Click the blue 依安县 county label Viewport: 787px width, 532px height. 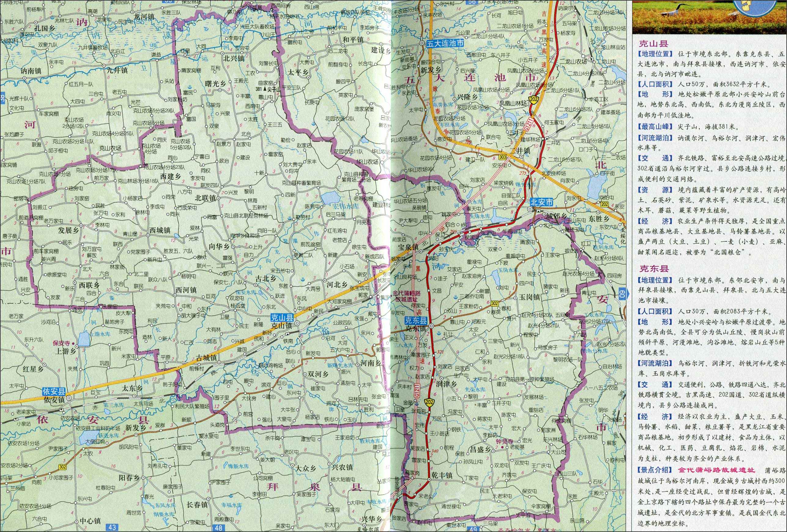(x=54, y=392)
